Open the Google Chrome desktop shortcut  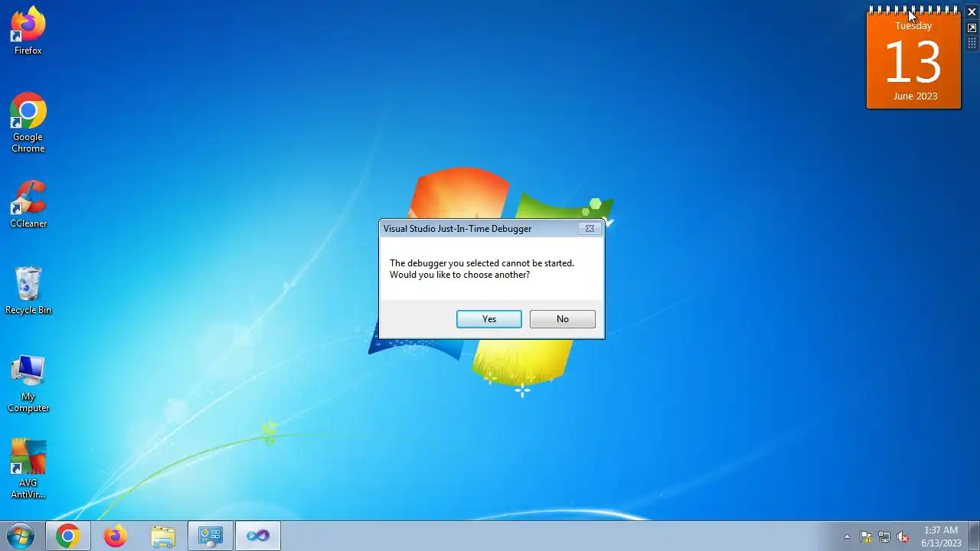28,122
